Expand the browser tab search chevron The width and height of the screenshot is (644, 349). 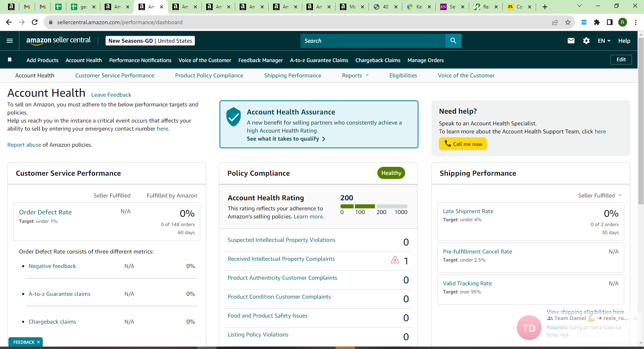(x=580, y=6)
